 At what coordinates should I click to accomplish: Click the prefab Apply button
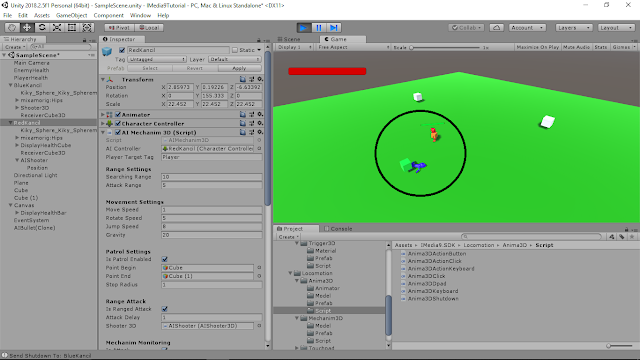239,68
